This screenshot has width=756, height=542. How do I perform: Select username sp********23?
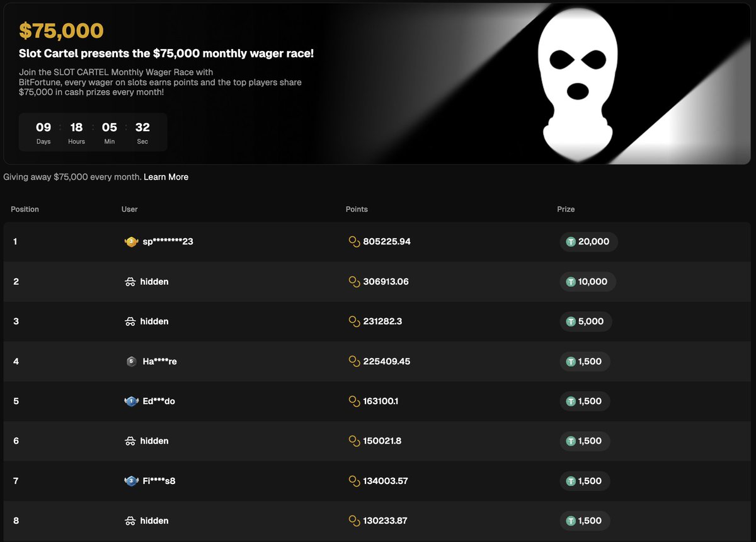pyautogui.click(x=168, y=241)
